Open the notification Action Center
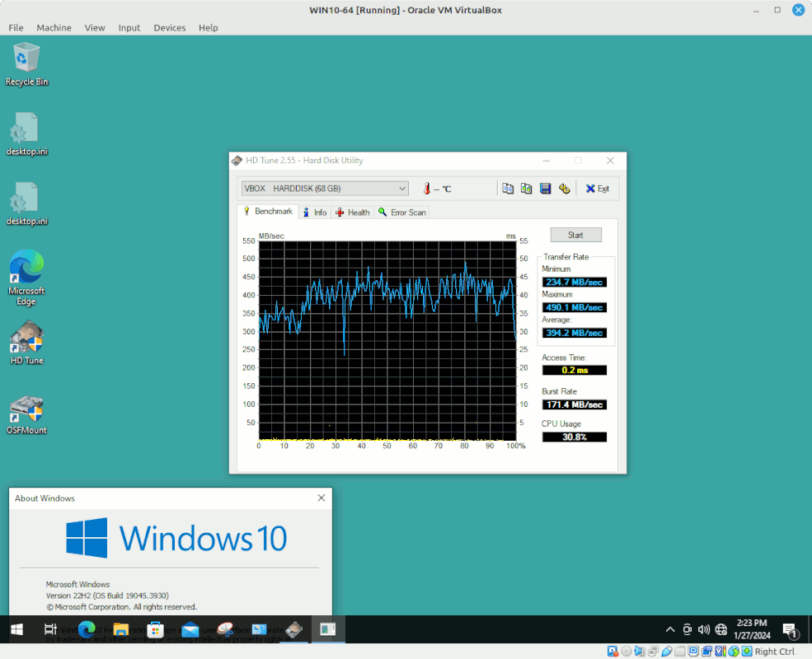This screenshot has width=812, height=659. [x=789, y=629]
